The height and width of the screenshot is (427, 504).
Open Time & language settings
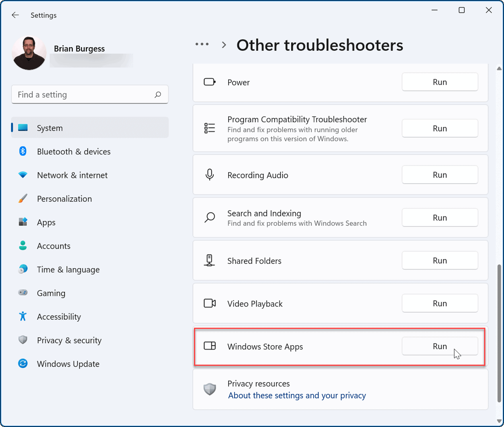[x=90, y=269]
